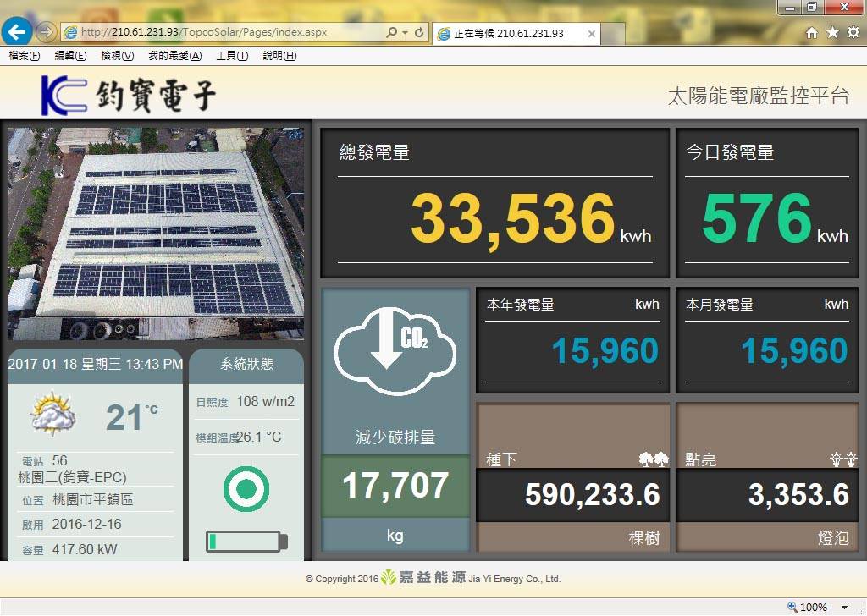The image size is (867, 616).
Task: Open the favorites star icon
Action: [832, 32]
